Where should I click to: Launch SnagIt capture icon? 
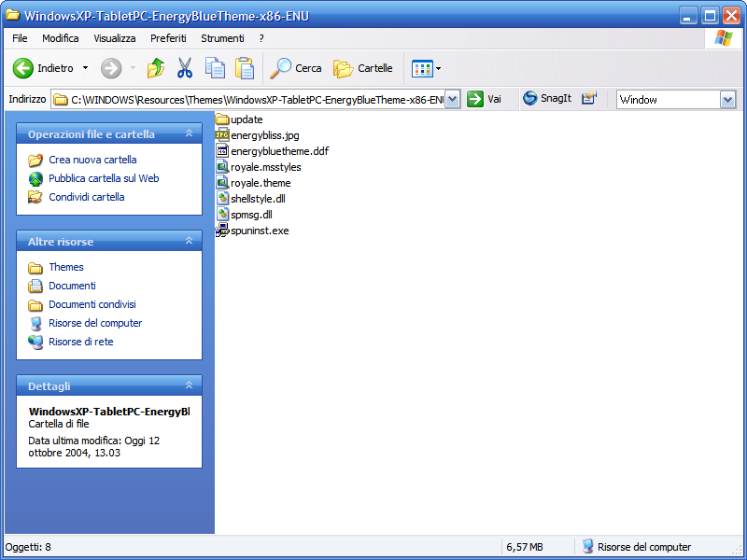[x=529, y=98]
